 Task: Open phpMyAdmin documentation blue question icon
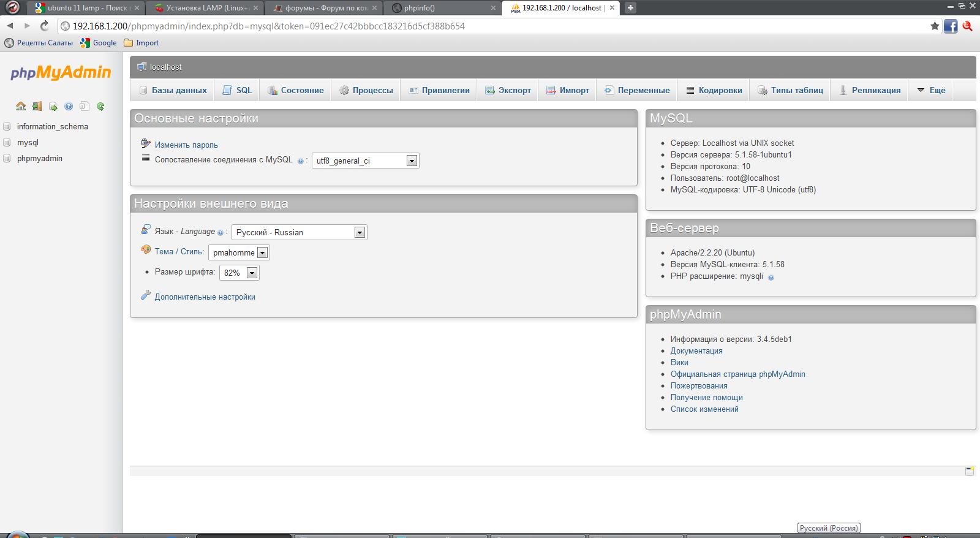pyautogui.click(x=69, y=106)
